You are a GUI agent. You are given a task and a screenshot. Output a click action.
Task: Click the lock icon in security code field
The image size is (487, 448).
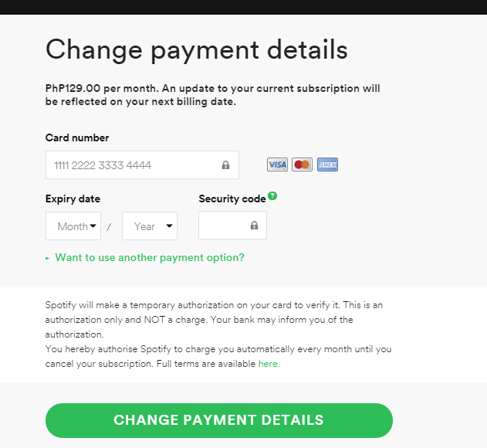pyautogui.click(x=254, y=226)
